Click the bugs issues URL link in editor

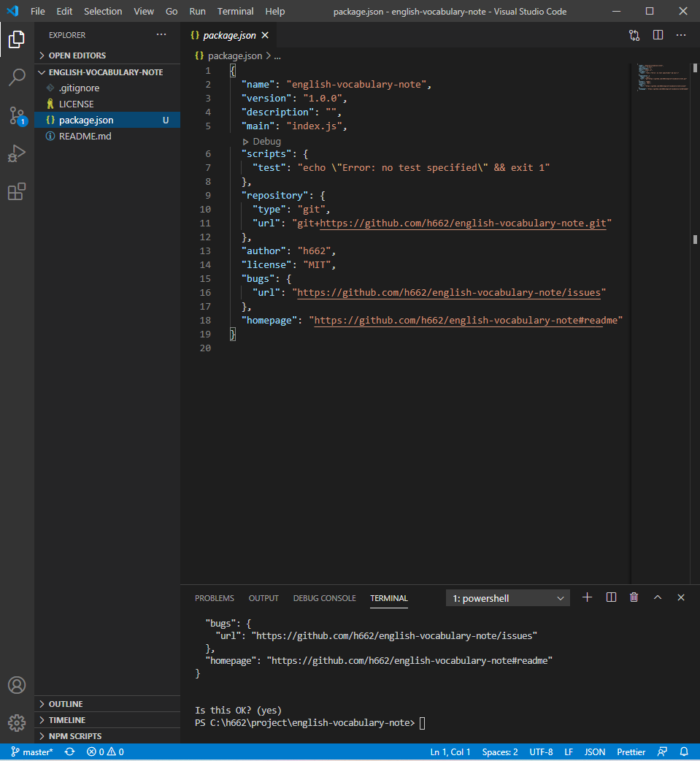tap(449, 293)
